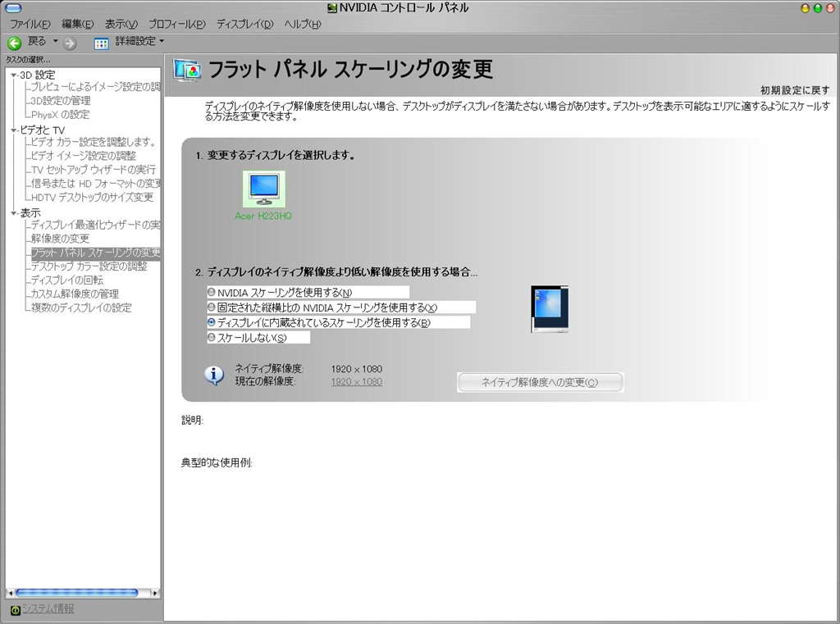Screen dimensions: 840x624
Task: Click the task tree scroll right arrow
Action: point(155,593)
